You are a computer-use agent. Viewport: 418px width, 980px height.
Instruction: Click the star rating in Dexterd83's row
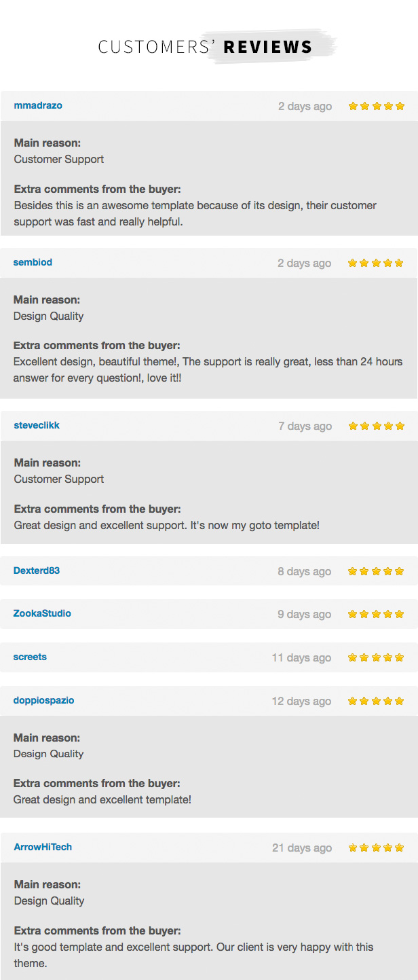click(x=376, y=571)
